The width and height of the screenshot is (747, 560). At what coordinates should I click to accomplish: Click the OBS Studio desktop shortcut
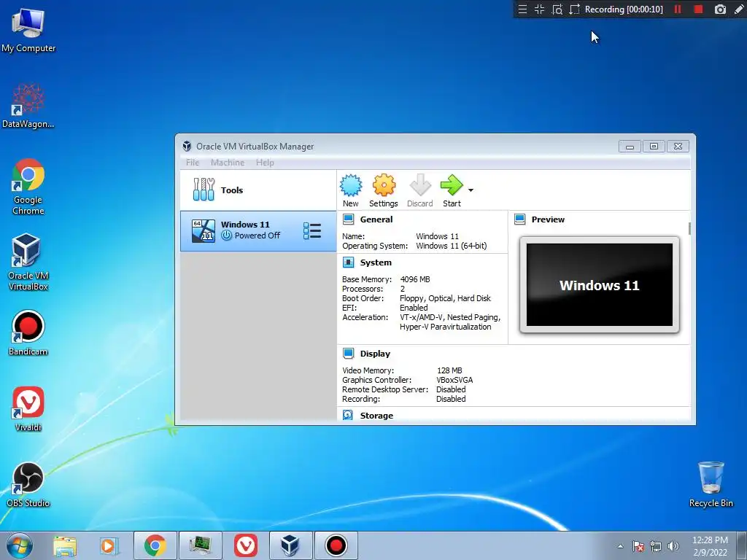[x=28, y=484]
